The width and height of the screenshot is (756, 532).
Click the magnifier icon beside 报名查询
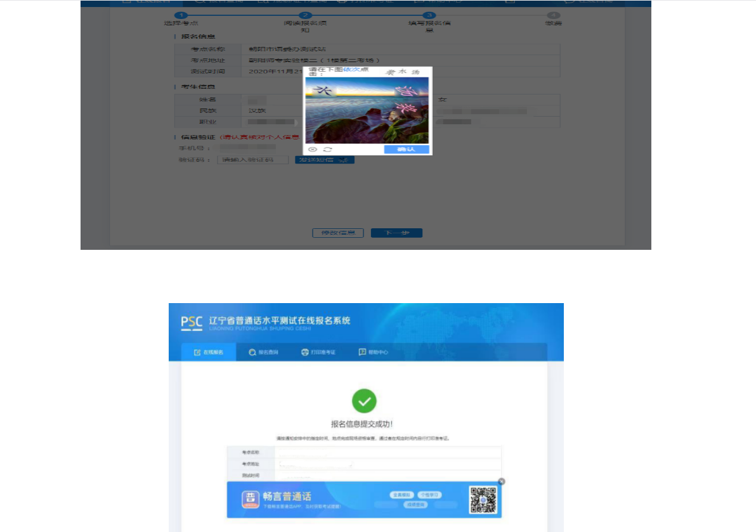pyautogui.click(x=252, y=353)
